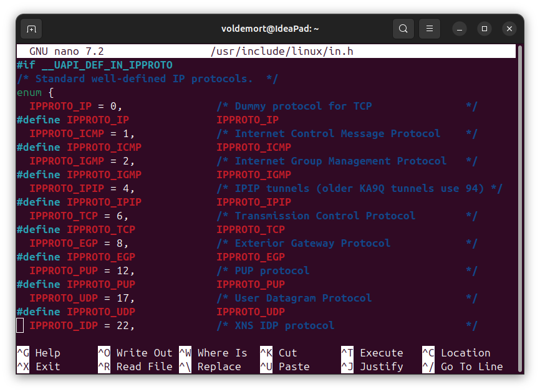Click the window title voldemort@IdeaPad

[270, 29]
